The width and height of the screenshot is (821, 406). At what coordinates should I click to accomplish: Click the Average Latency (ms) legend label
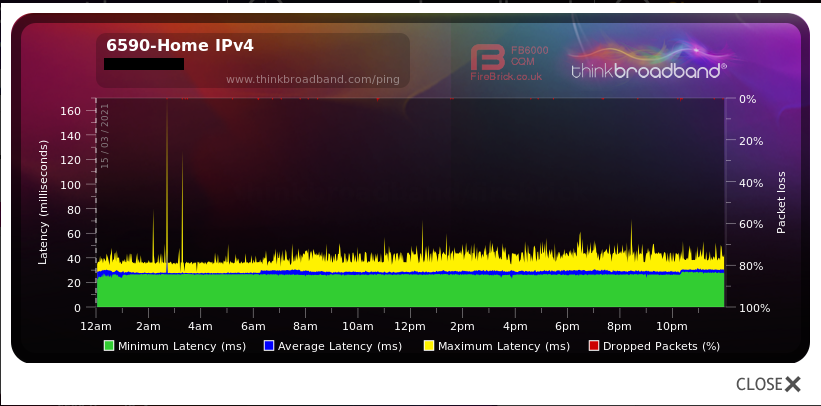340,346
